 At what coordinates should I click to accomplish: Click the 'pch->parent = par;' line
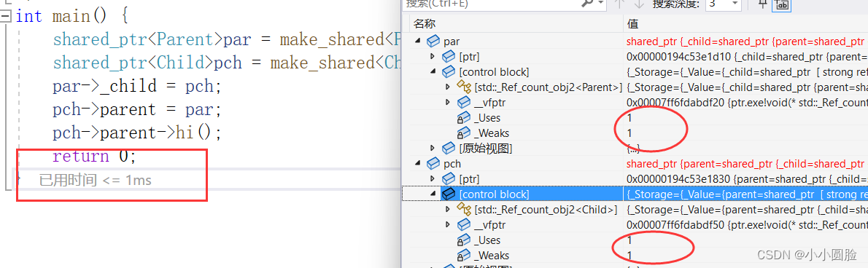pos(136,109)
